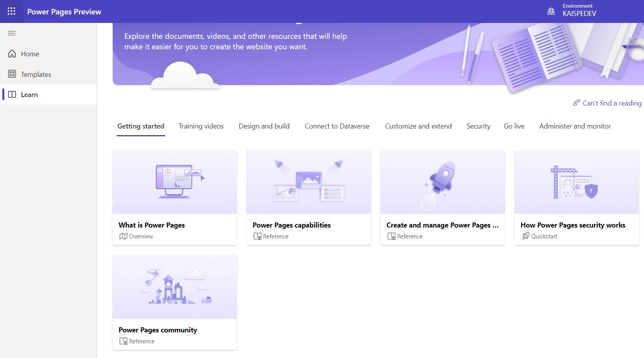This screenshot has height=358, width=644.
Task: Select the Home icon in the sidebar
Action: tap(12, 54)
